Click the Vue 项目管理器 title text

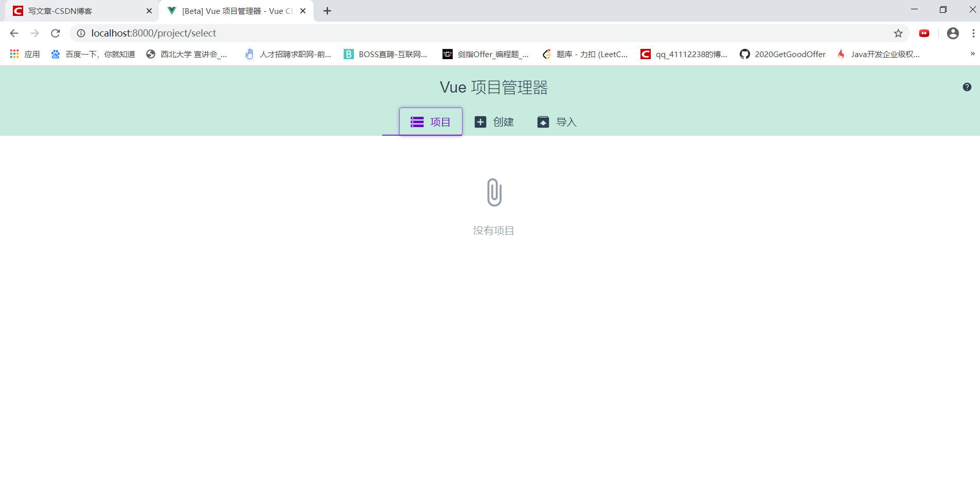494,87
